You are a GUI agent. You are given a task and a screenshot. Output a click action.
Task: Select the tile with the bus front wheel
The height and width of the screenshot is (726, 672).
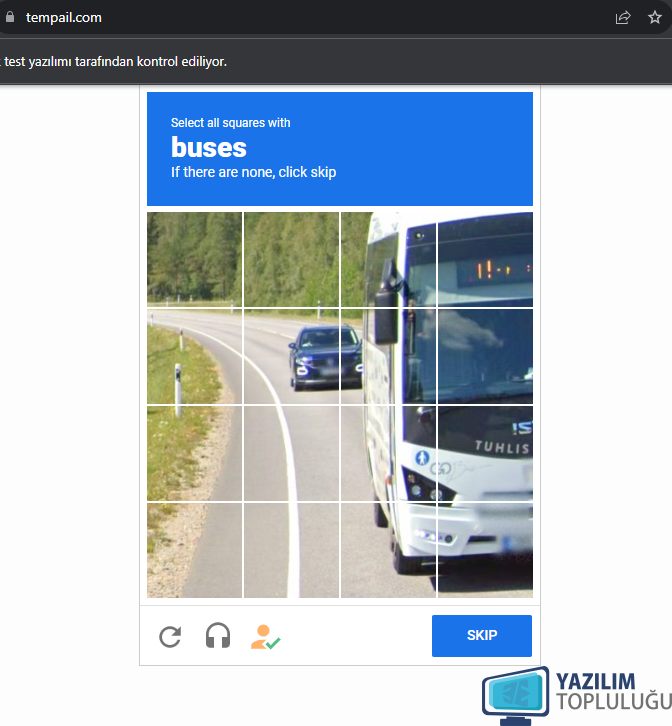click(x=388, y=550)
